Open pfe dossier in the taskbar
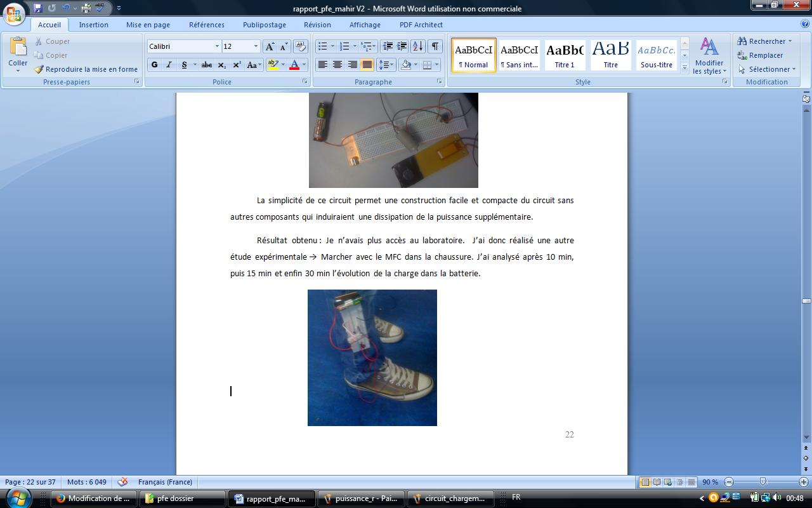Viewport: 812px width, 508px height. click(183, 498)
